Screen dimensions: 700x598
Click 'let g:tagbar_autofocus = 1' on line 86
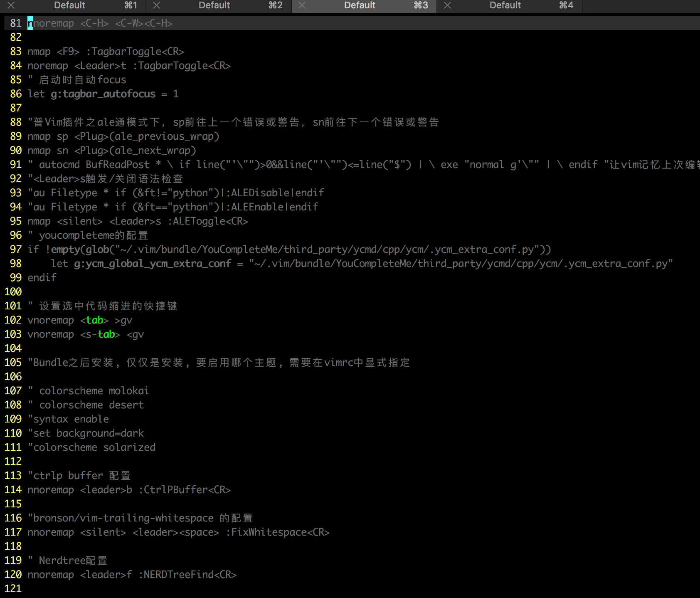(103, 94)
